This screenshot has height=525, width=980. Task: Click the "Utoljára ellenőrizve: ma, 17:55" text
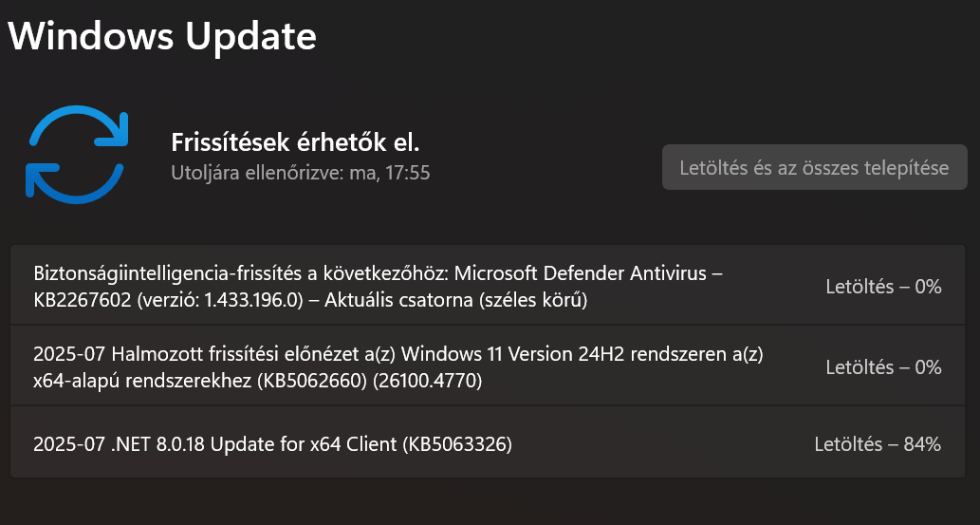[x=300, y=174]
